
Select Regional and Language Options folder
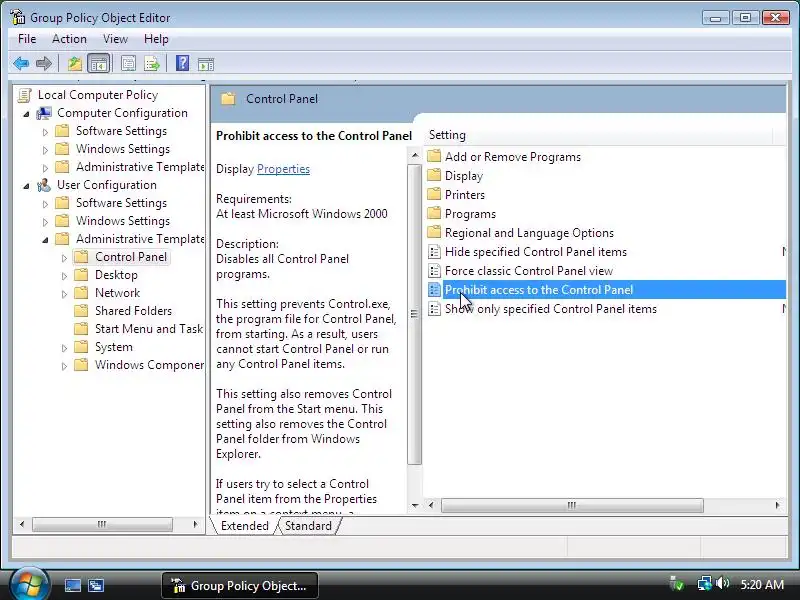tap(529, 233)
